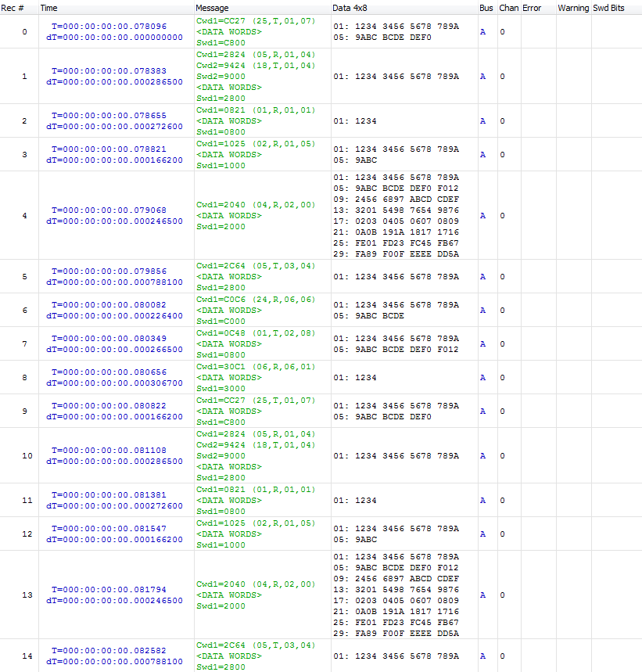Click message Cwd1=C0C6 (24,R,06,06)

(256, 299)
